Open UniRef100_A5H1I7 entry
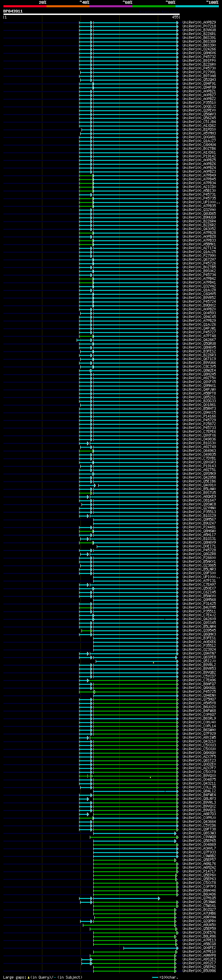 [199, 535]
